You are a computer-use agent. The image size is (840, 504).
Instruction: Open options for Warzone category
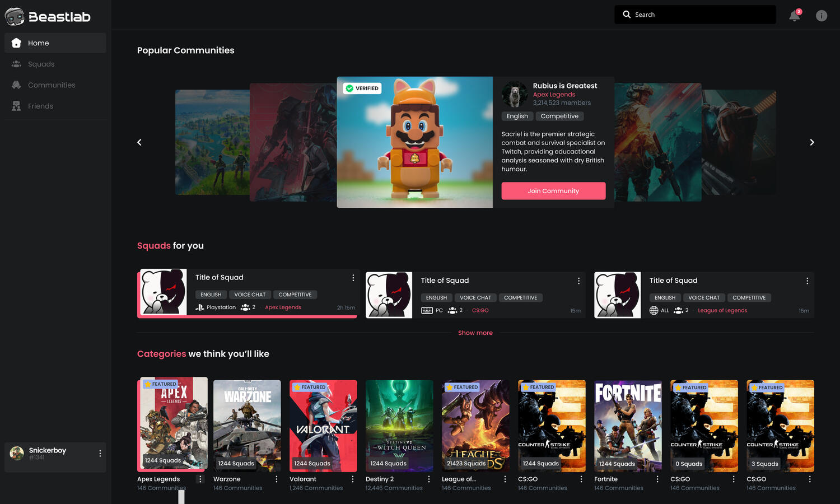click(x=276, y=479)
